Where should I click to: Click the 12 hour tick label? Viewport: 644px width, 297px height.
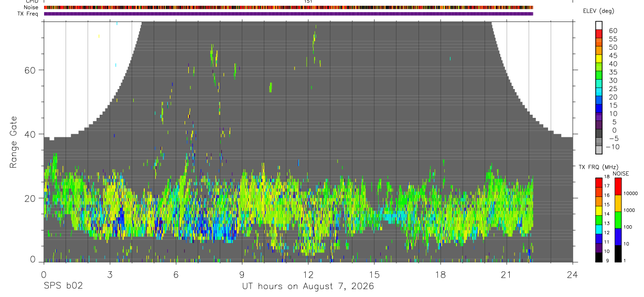tap(308, 274)
